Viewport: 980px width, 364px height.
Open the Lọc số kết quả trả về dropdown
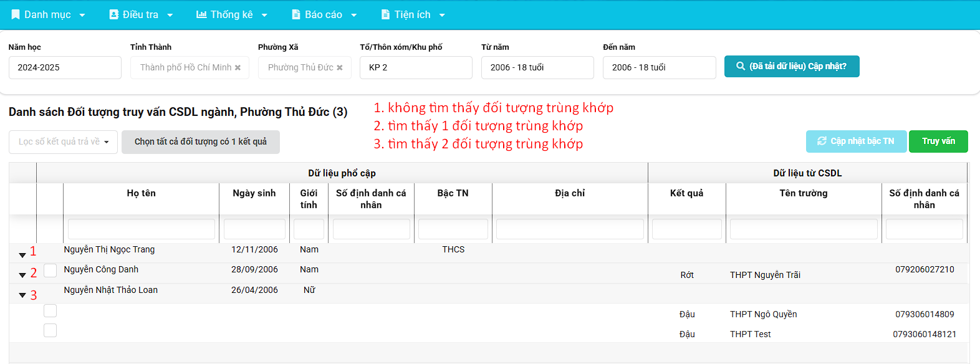(63, 142)
